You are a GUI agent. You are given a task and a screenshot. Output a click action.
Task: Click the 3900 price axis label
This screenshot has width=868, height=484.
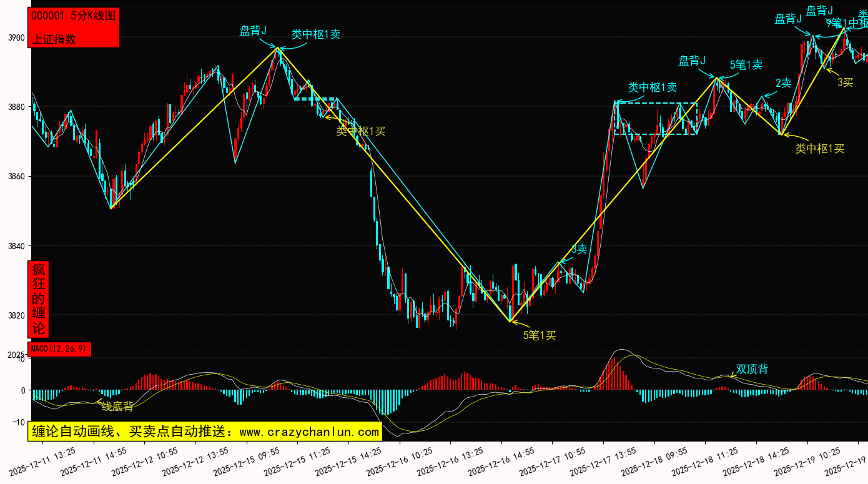coord(16,38)
